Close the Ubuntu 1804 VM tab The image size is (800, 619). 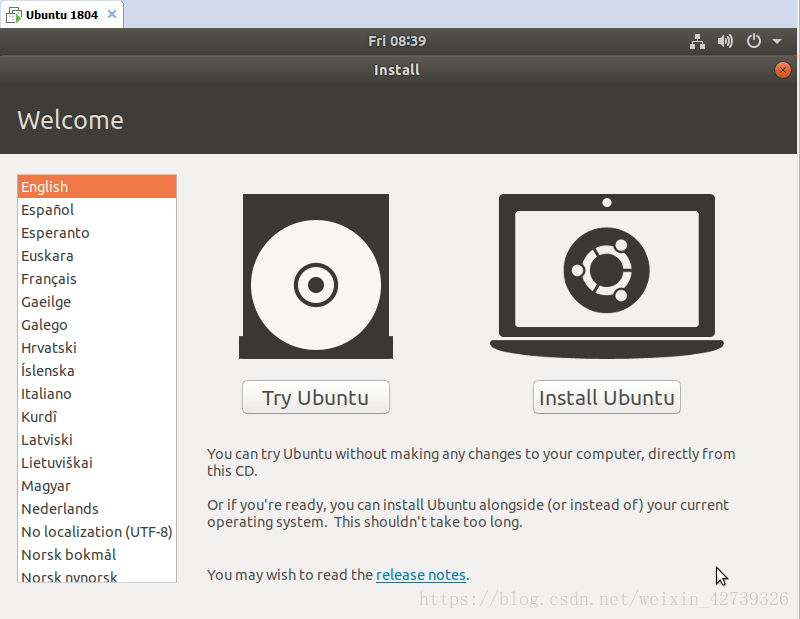click(x=112, y=14)
